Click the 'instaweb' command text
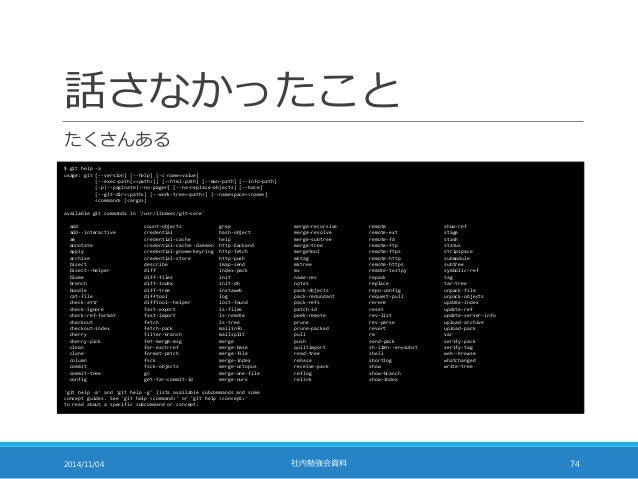The width and height of the screenshot is (638, 479). tap(230, 291)
